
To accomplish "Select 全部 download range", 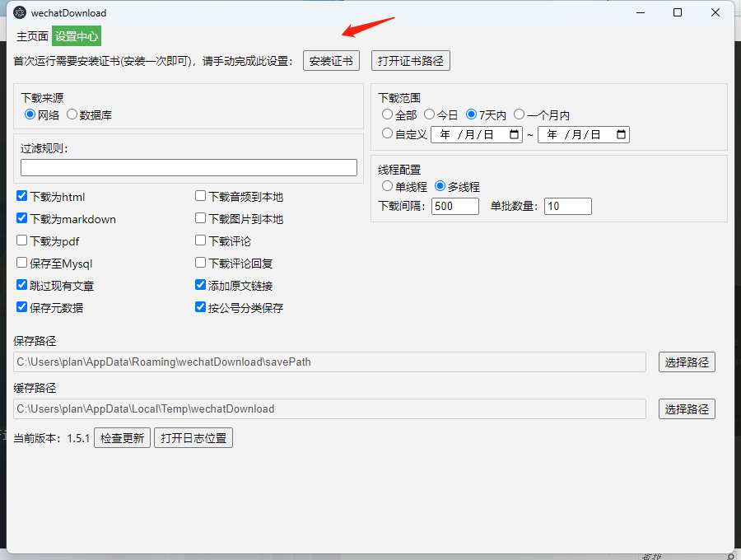I will coord(387,114).
